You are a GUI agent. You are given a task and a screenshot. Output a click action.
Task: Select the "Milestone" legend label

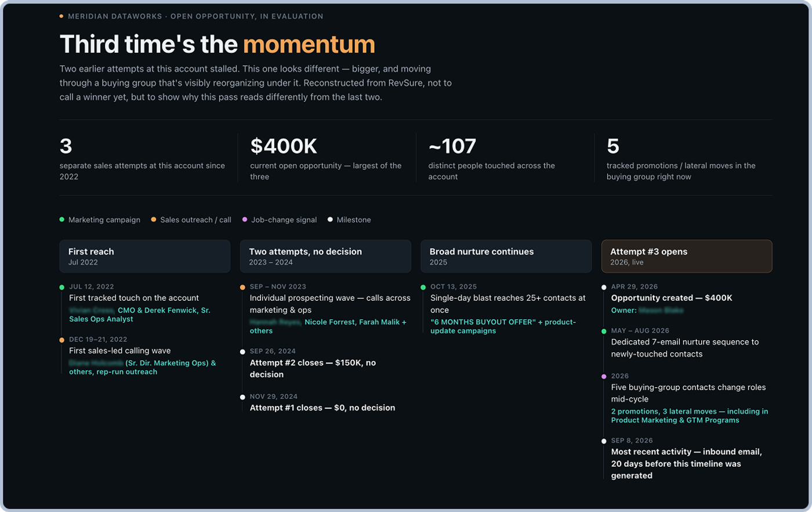tap(354, 220)
